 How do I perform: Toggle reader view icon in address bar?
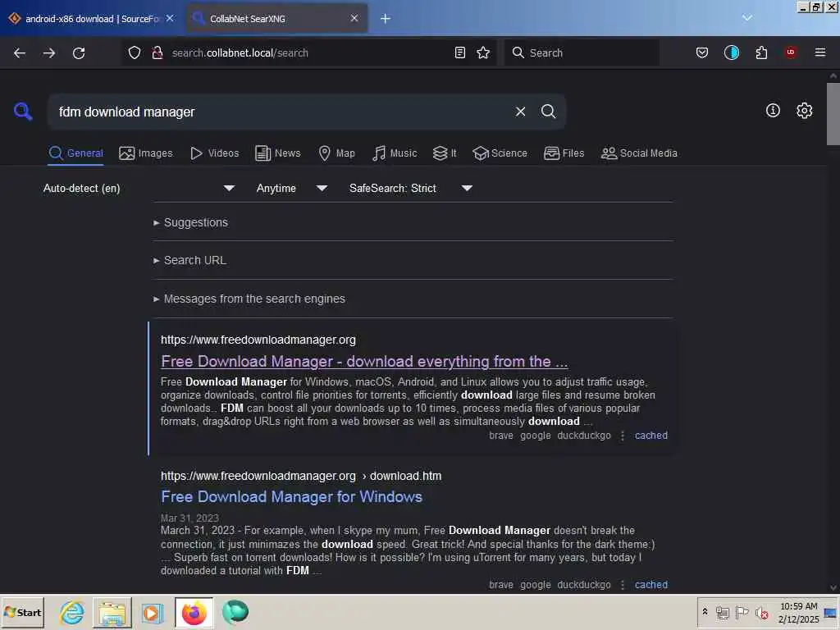coord(459,52)
